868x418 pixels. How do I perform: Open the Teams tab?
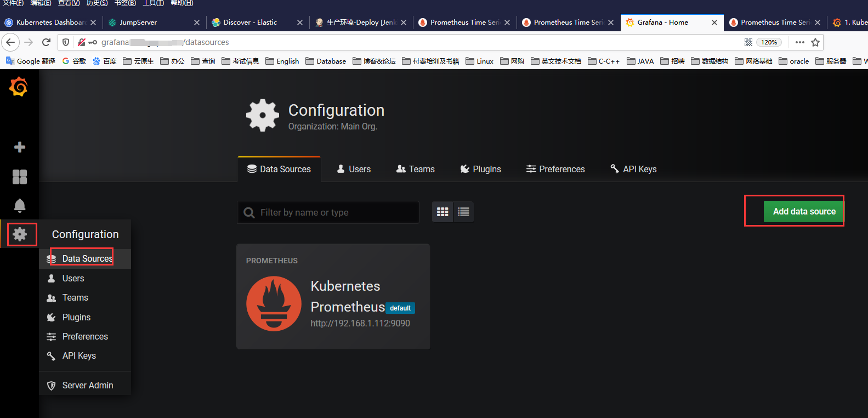[x=416, y=169]
